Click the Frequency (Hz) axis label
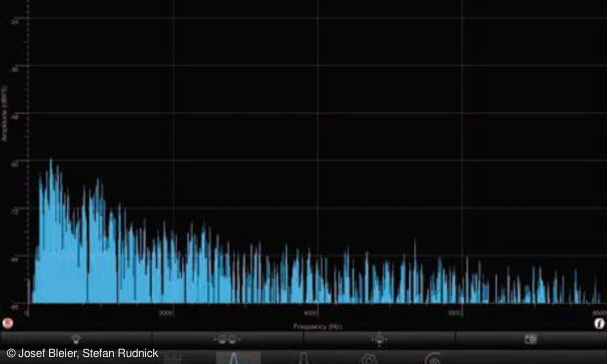This screenshot has width=607, height=364. pyautogui.click(x=318, y=327)
